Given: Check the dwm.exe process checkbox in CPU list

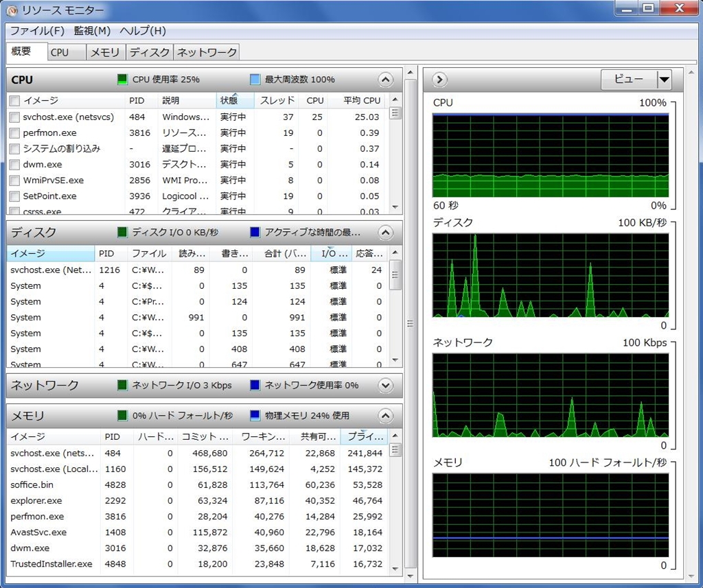Looking at the screenshot, I should (x=14, y=165).
